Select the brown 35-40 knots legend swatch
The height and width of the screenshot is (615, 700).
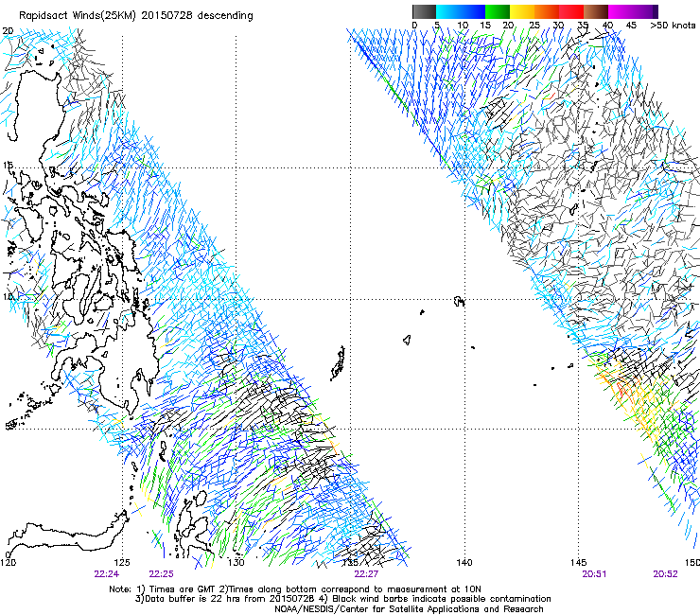596,11
